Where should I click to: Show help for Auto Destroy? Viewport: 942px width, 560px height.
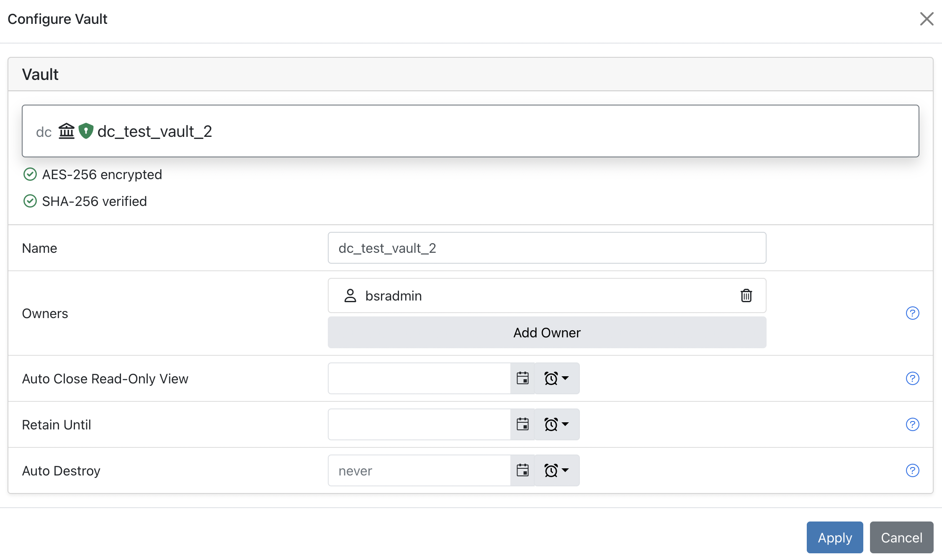point(912,470)
